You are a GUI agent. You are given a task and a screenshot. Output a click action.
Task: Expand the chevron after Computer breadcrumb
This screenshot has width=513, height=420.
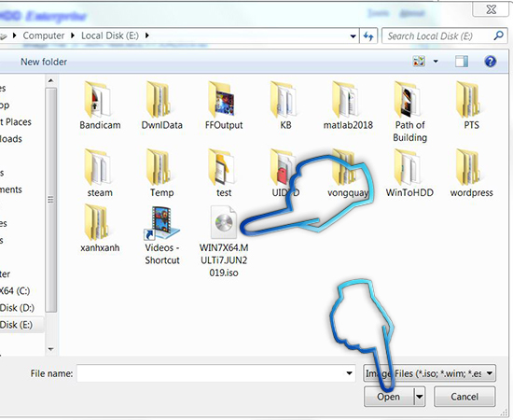pos(73,35)
